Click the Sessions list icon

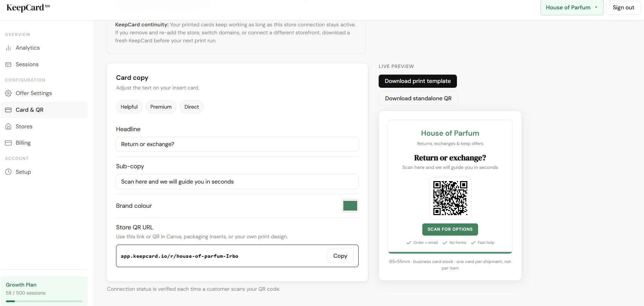click(x=8, y=65)
